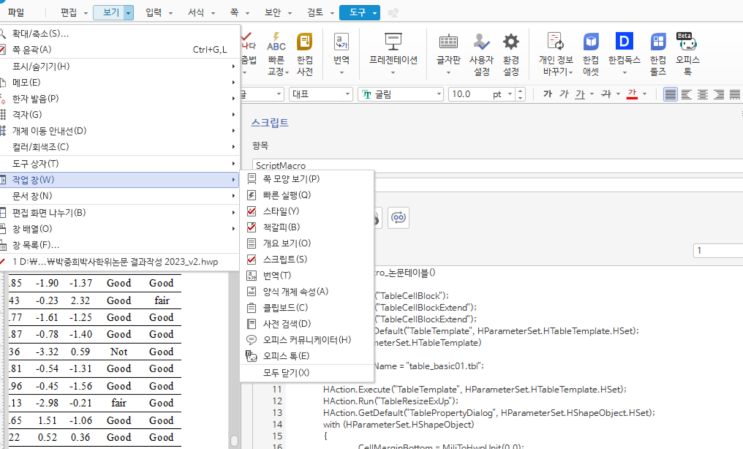Expand 한자 발음(P) submenu

pos(118,99)
